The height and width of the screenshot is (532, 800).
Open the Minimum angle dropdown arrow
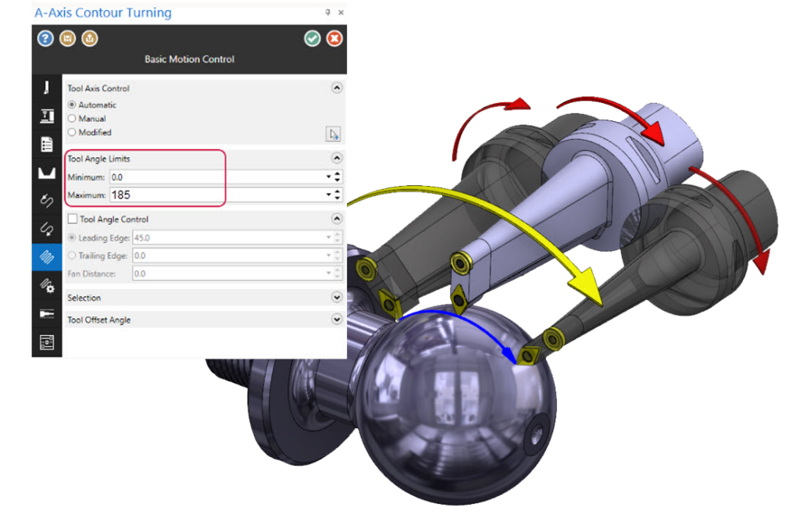328,177
